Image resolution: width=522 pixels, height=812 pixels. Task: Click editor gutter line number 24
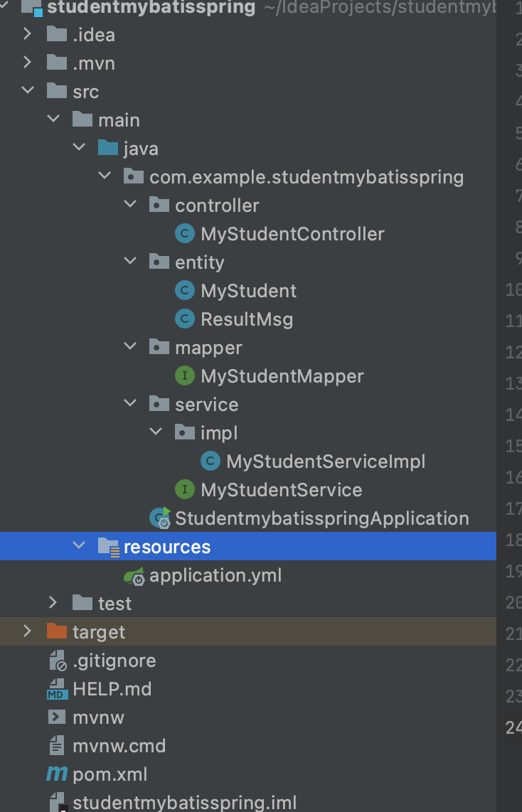513,727
